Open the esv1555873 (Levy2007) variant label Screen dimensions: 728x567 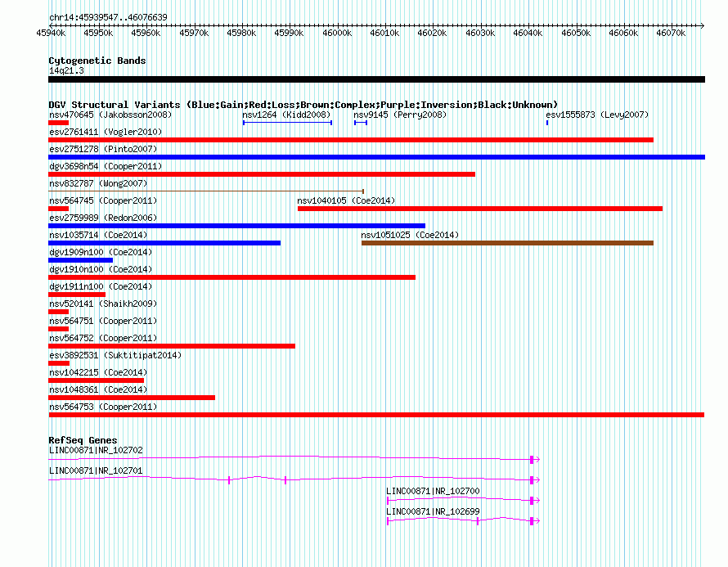click(597, 115)
